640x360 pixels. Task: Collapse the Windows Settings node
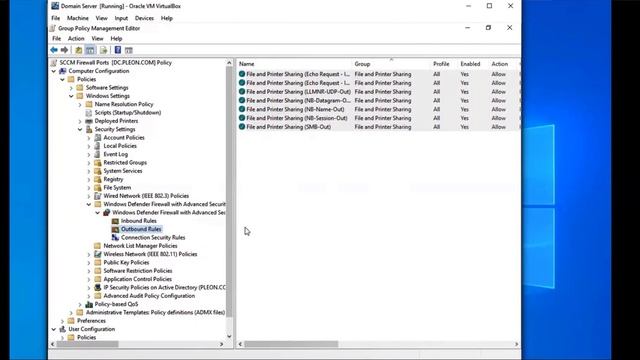click(x=71, y=96)
